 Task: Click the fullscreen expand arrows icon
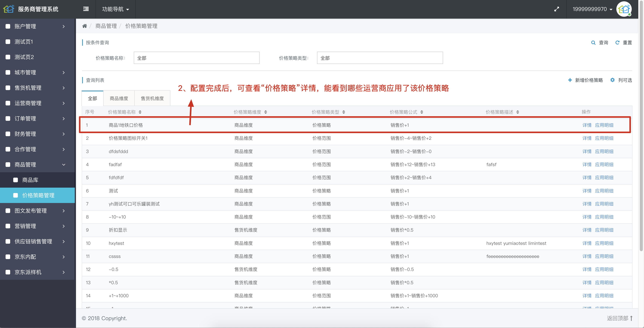(x=556, y=9)
